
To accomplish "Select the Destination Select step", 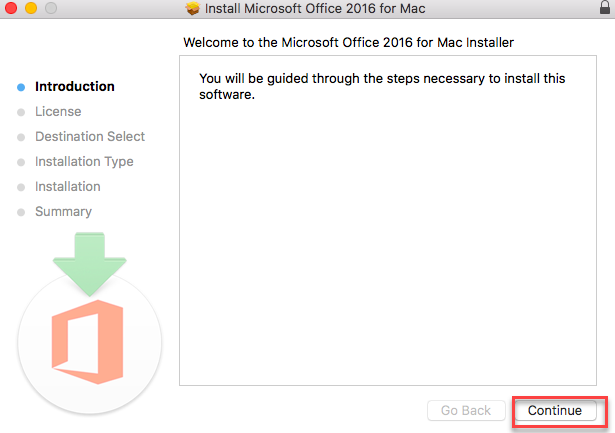I will (x=90, y=136).
